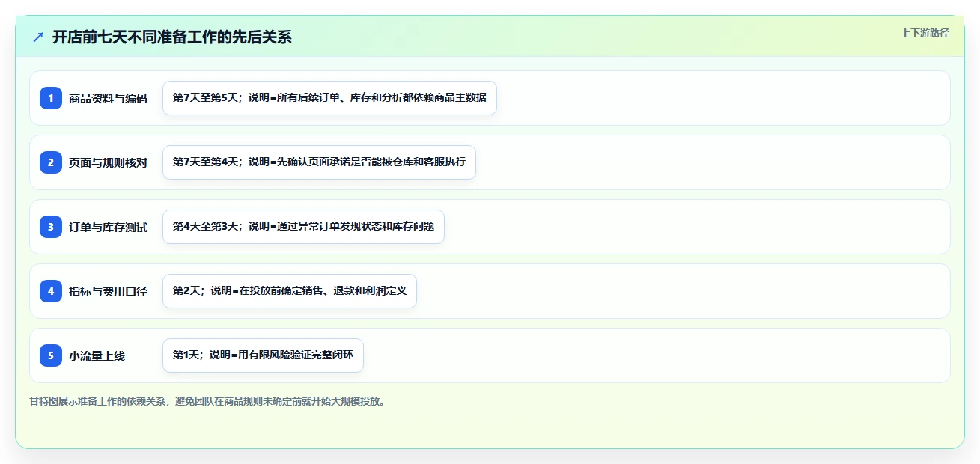Click step badge 4 for 指标与费用口径
Image resolution: width=980 pixels, height=464 pixels.
(x=51, y=291)
